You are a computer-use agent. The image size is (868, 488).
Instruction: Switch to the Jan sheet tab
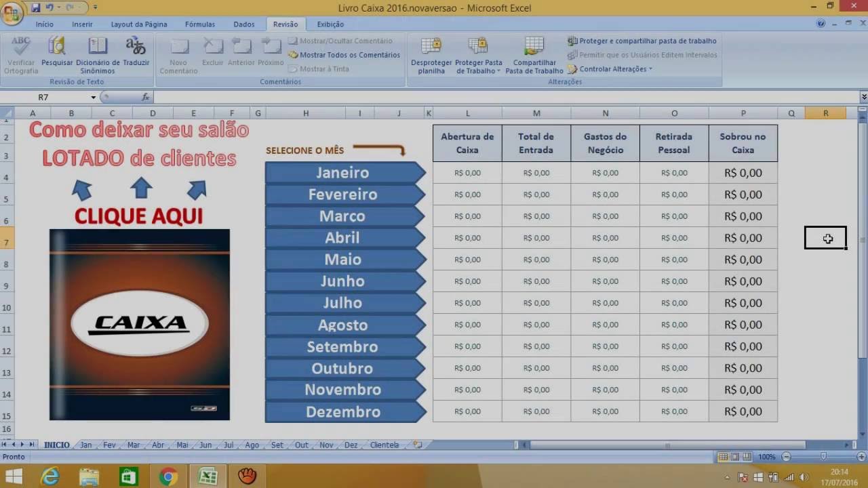coord(85,445)
